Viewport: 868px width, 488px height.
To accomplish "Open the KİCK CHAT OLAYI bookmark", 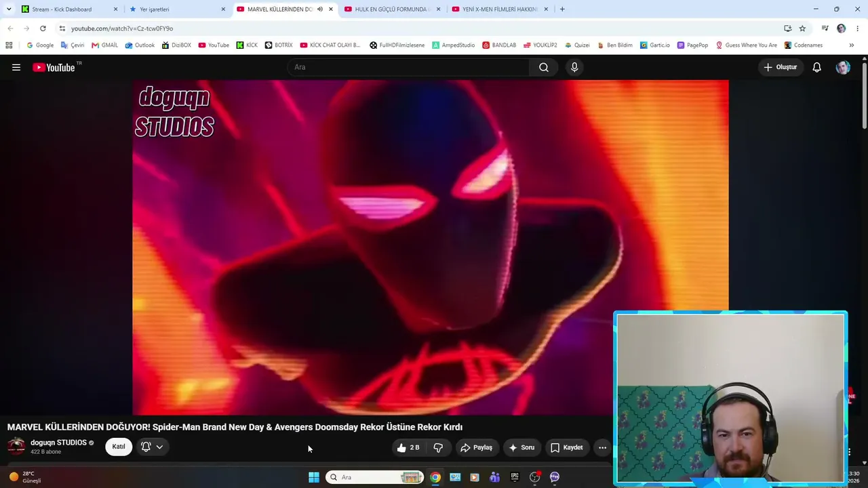I will coord(330,45).
